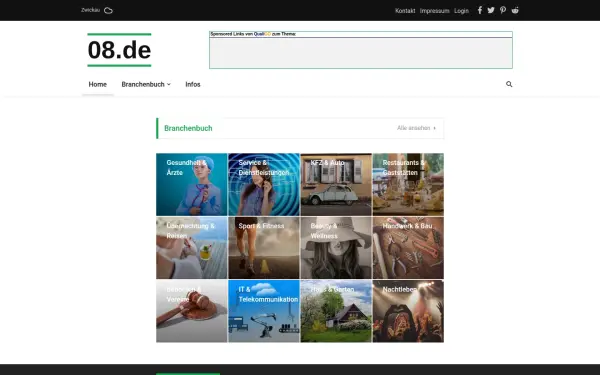Click the Sponsored Links ad banner
The image size is (600, 375).
click(x=360, y=50)
